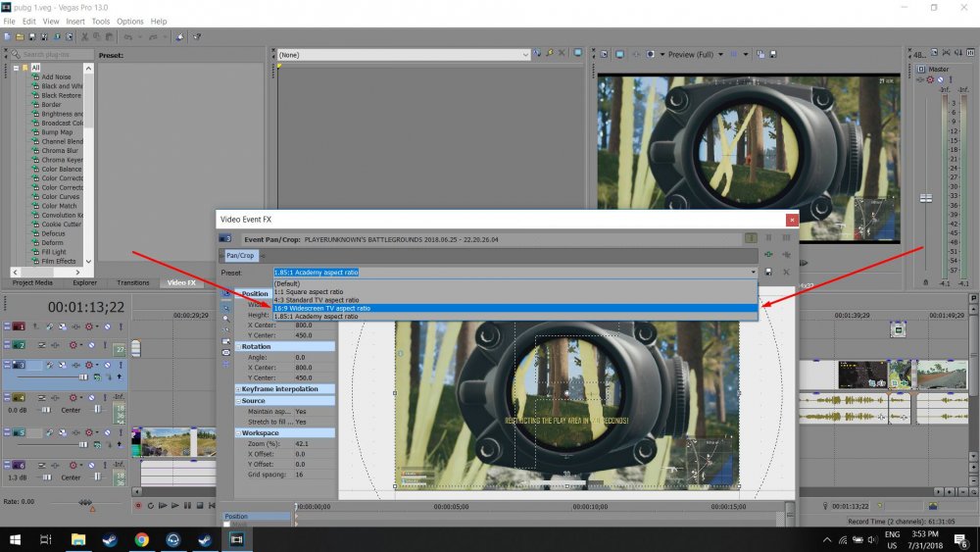Click Play From Start button
Viewport: 980px width, 552px height.
(163, 505)
